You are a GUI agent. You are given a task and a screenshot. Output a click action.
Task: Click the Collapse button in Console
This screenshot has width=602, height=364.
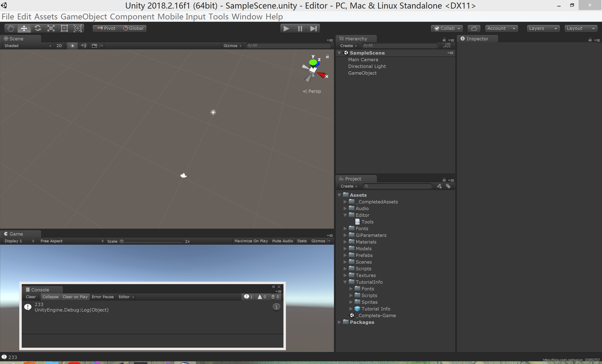(50, 296)
